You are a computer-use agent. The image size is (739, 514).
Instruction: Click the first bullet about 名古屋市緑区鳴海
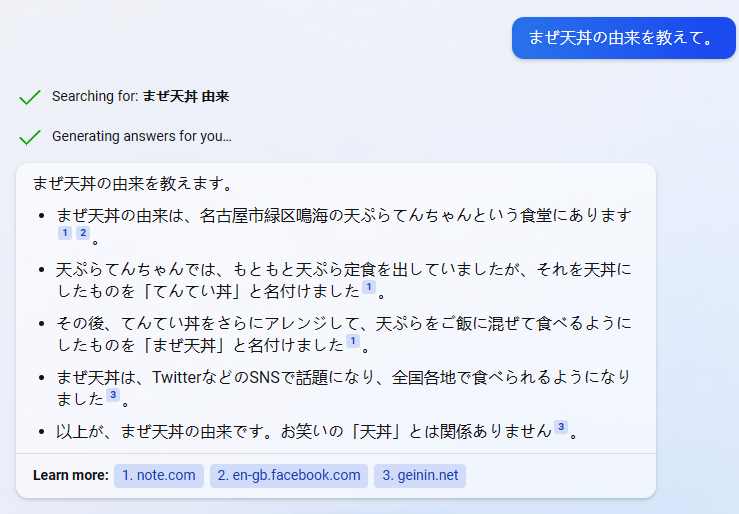pyautogui.click(x=344, y=227)
